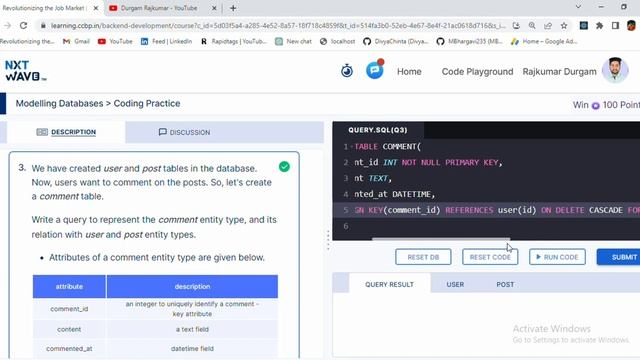
Task: Close the Revolutionizing the Job Market tab
Action: pos(96,8)
